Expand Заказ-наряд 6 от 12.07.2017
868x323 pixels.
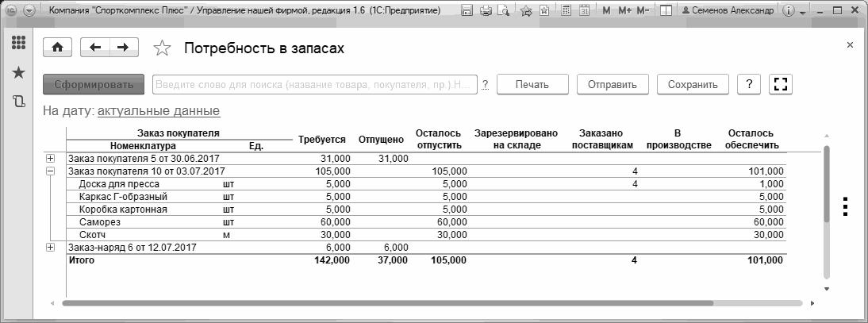(50, 247)
